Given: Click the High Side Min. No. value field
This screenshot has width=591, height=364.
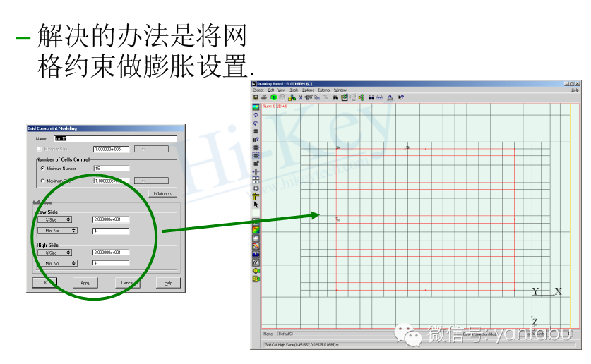Looking at the screenshot, I should 111,263.
